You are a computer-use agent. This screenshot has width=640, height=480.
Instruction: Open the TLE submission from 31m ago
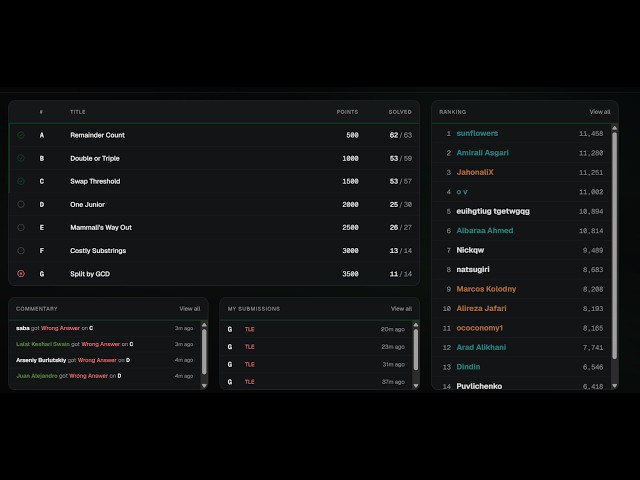pos(316,364)
